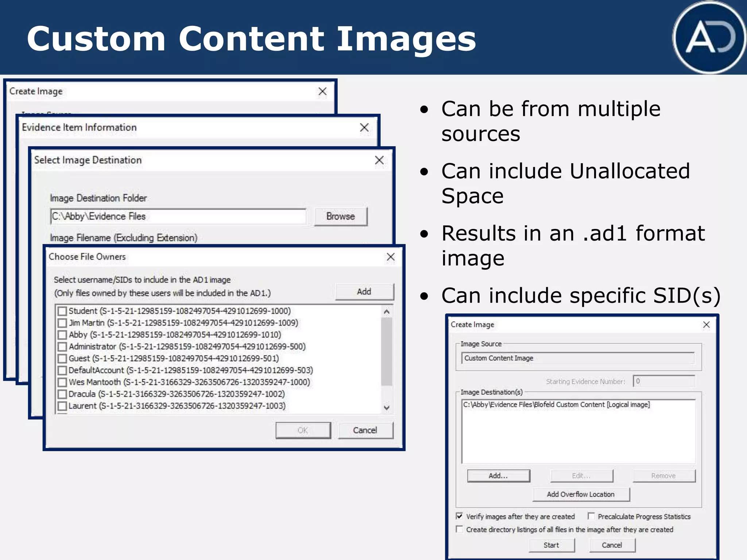Click Add in Choose File Owners
Viewport: 747px width, 560px height.
(364, 292)
